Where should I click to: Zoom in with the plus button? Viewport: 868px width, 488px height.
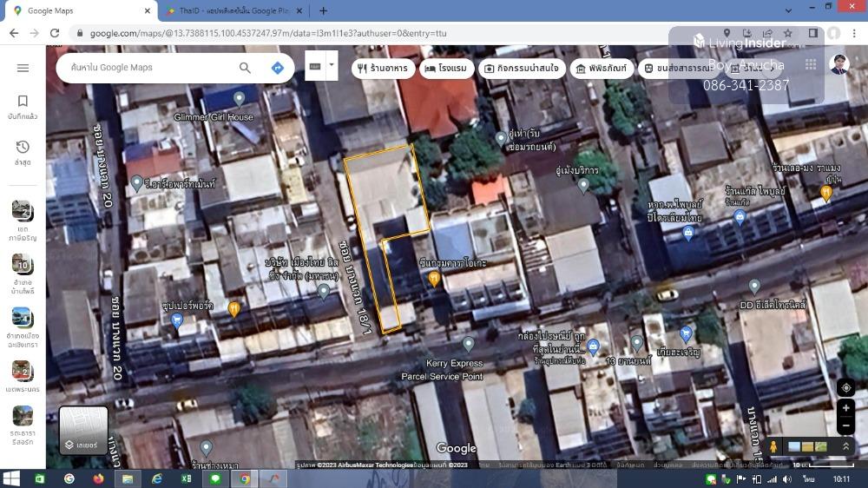[846, 408]
